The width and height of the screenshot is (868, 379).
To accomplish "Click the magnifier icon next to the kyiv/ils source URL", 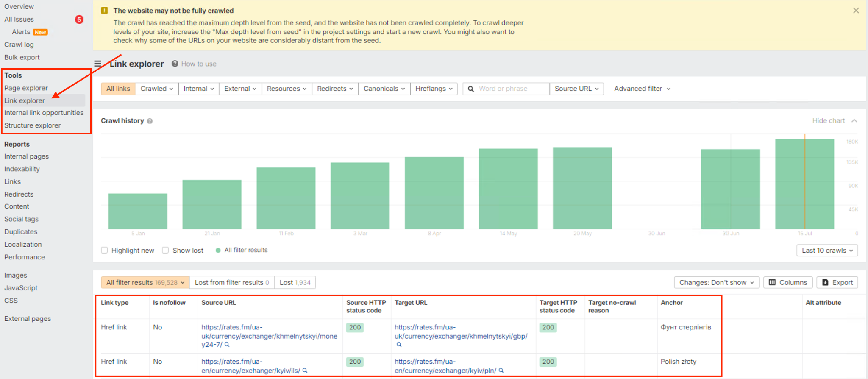I will [x=305, y=371].
